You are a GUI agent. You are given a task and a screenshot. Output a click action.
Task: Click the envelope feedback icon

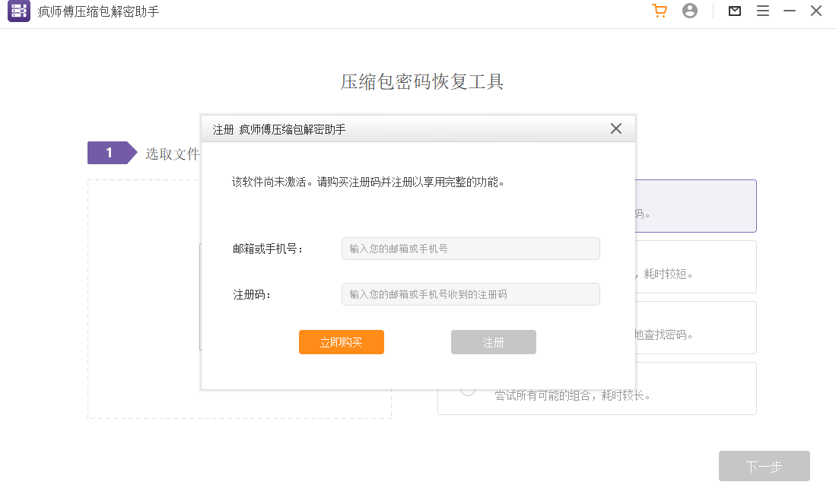tap(734, 11)
